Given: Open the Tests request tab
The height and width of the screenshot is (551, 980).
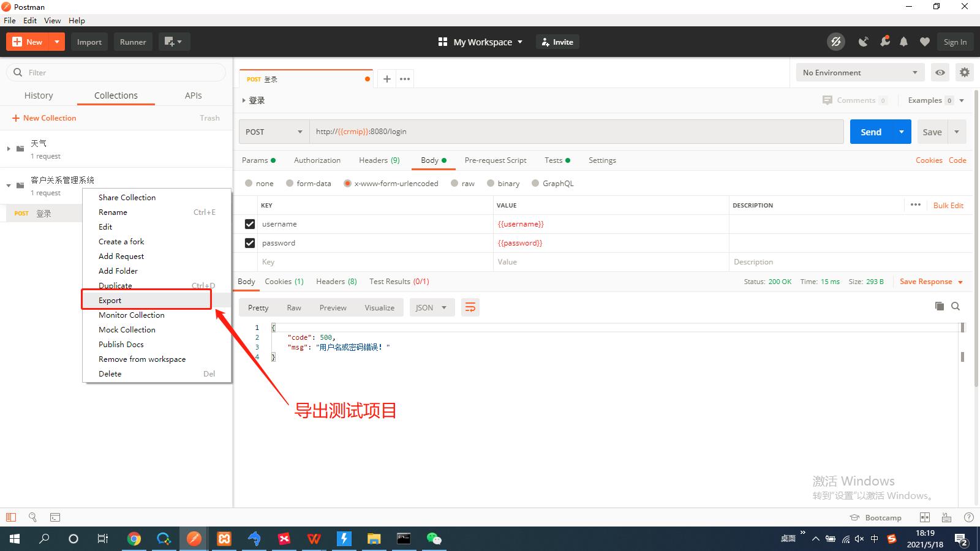Looking at the screenshot, I should 557,160.
